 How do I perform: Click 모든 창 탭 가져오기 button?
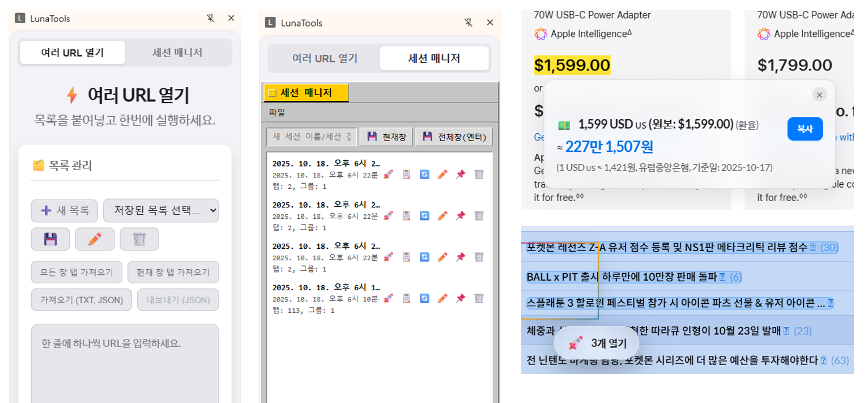[76, 272]
